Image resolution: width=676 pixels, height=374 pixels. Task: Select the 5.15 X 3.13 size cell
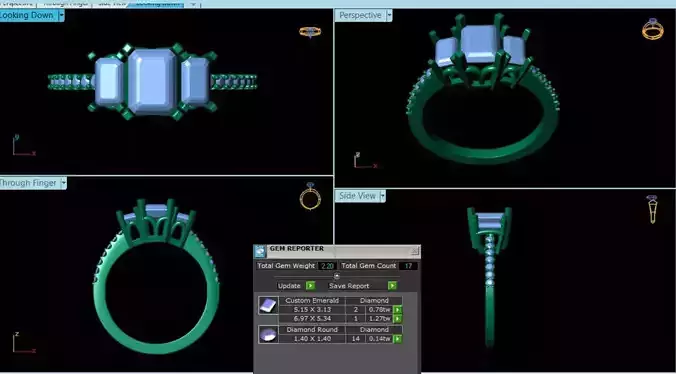pyautogui.click(x=312, y=310)
